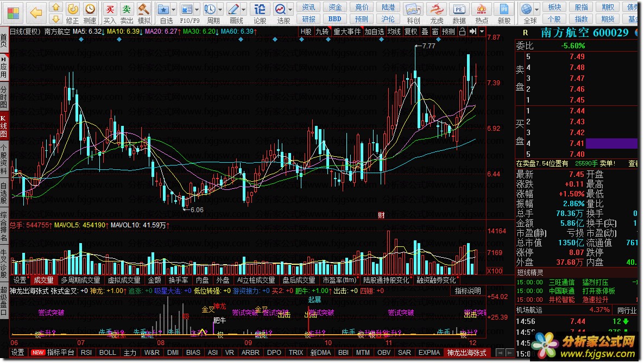644x363 pixels.
Task: Toggle 预测 in chart header
Action: pos(449,31)
